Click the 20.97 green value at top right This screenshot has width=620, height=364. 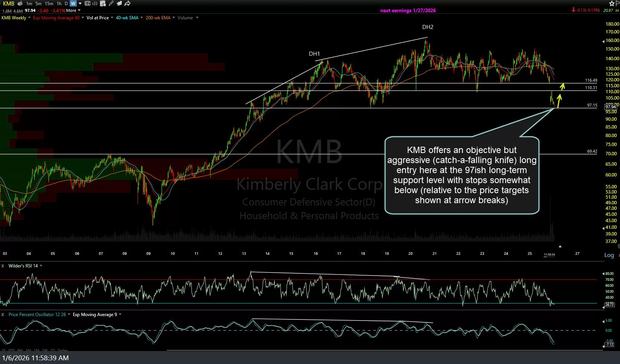608,10
